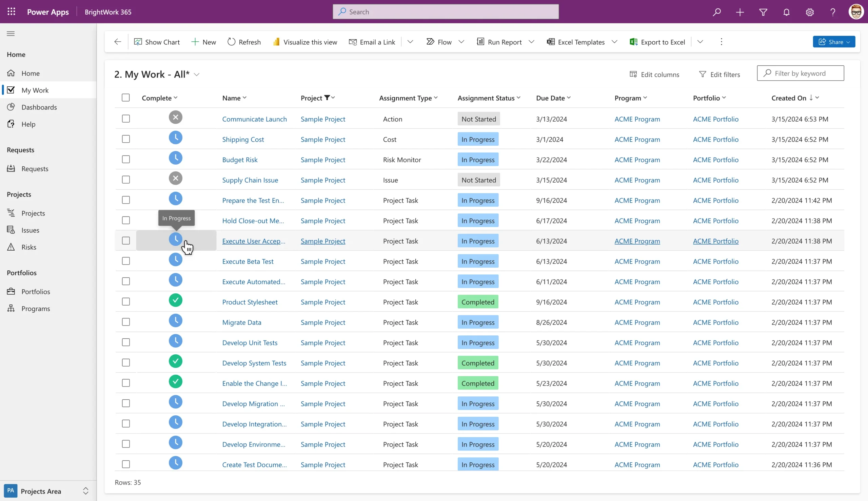Check the Product Stylesheet row checkbox
The height and width of the screenshot is (501, 868).
pyautogui.click(x=126, y=302)
